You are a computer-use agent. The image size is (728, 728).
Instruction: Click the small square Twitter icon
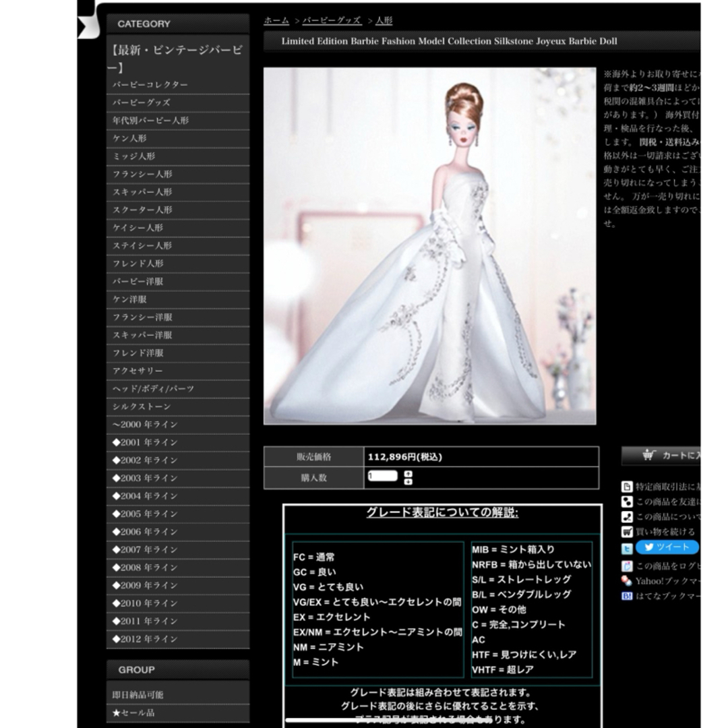tap(627, 549)
